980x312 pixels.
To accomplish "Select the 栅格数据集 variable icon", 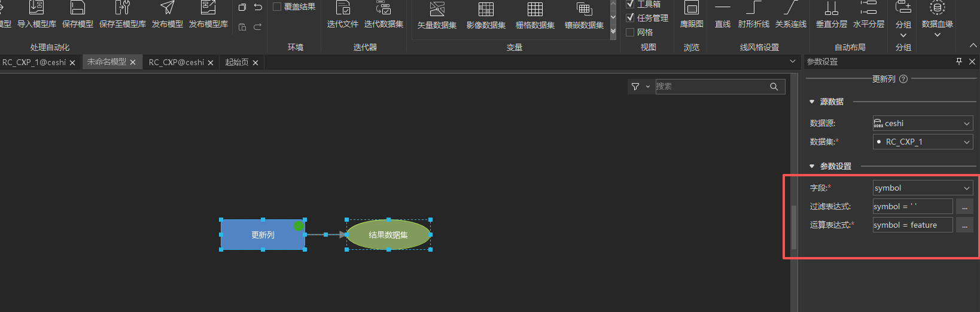I will click(x=535, y=10).
